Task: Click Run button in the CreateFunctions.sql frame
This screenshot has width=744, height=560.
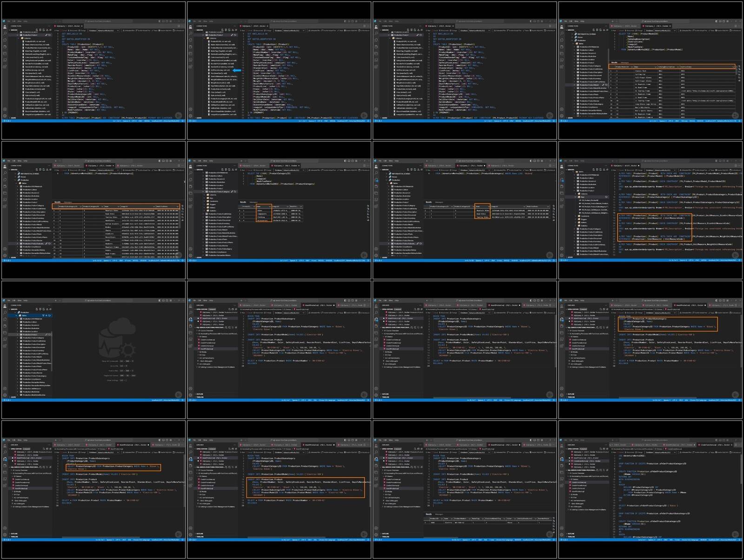Action: coord(615,452)
